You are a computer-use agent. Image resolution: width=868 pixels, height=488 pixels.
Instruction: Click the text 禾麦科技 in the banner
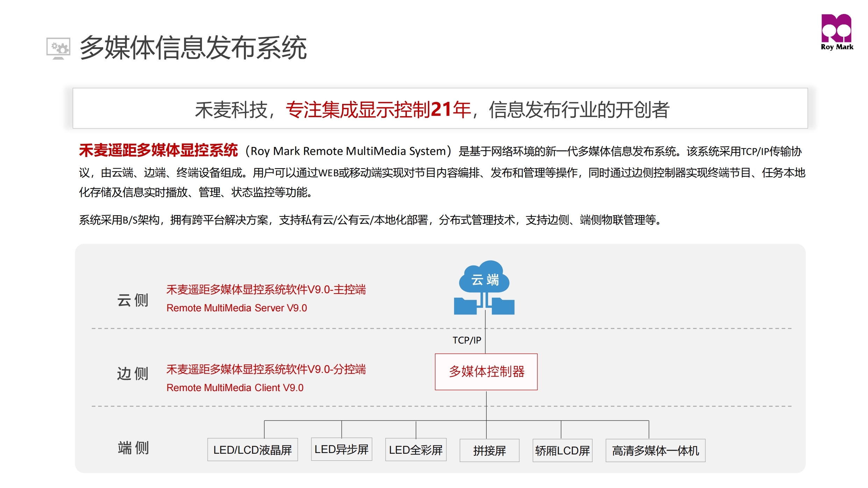[231, 109]
